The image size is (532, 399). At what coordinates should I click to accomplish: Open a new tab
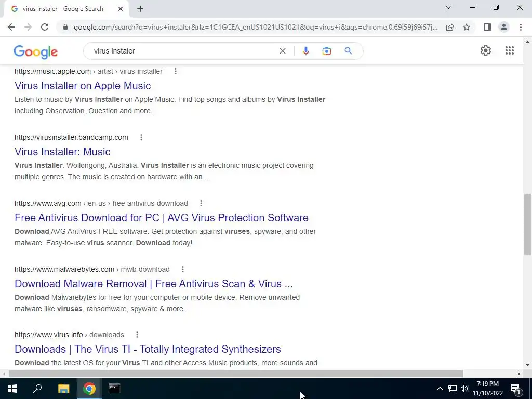[140, 9]
